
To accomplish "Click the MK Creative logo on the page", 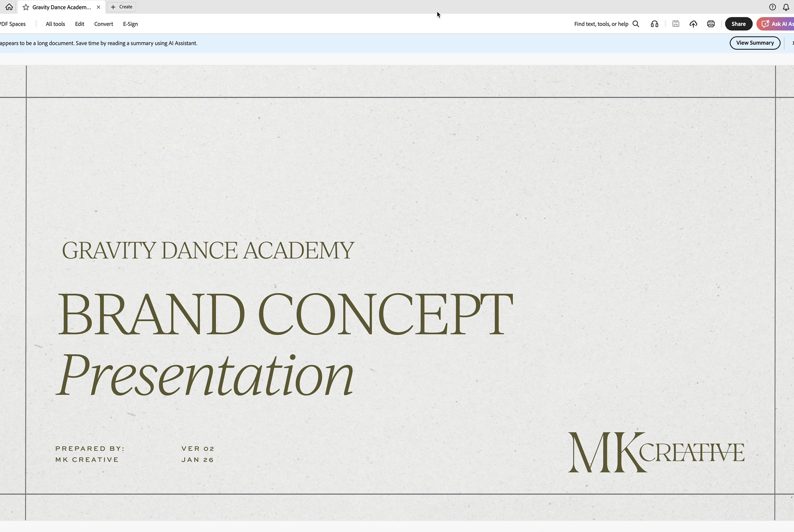I will point(656,452).
